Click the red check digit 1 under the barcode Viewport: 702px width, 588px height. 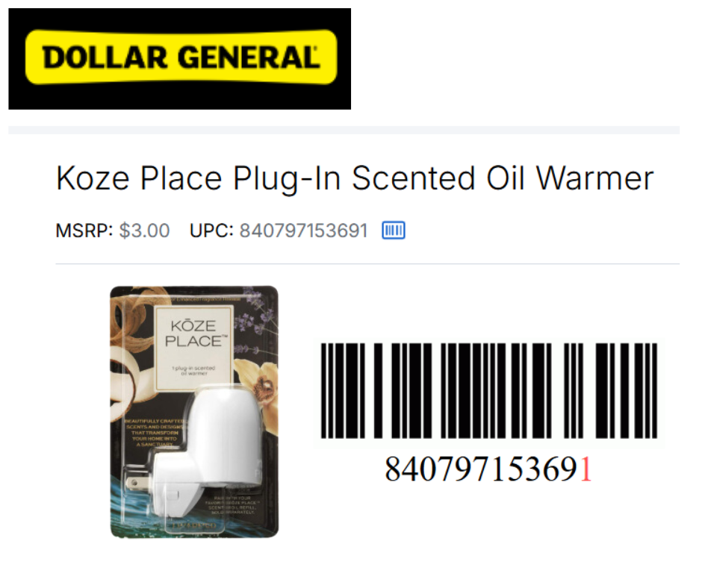tap(586, 469)
